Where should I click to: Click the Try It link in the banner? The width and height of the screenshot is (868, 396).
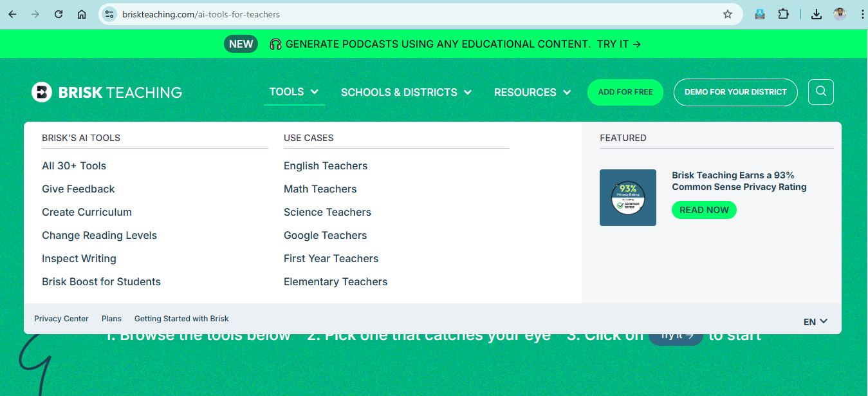pyautogui.click(x=618, y=44)
